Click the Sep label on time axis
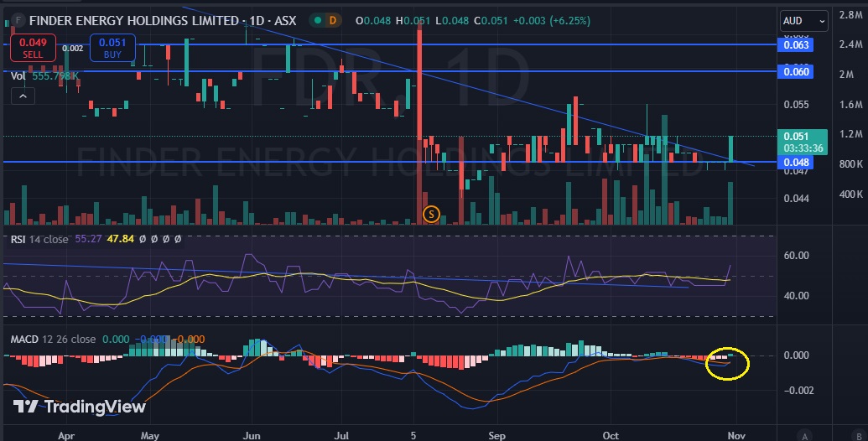 pos(496,435)
